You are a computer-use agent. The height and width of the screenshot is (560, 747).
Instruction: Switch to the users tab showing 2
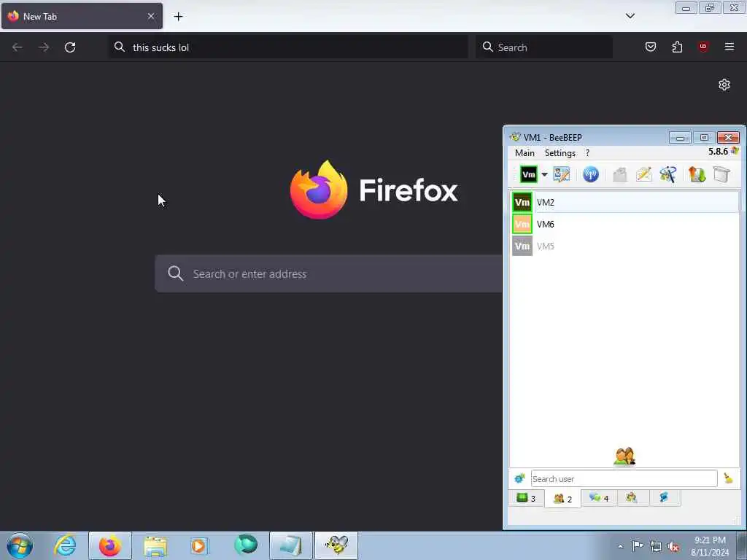[x=562, y=499]
